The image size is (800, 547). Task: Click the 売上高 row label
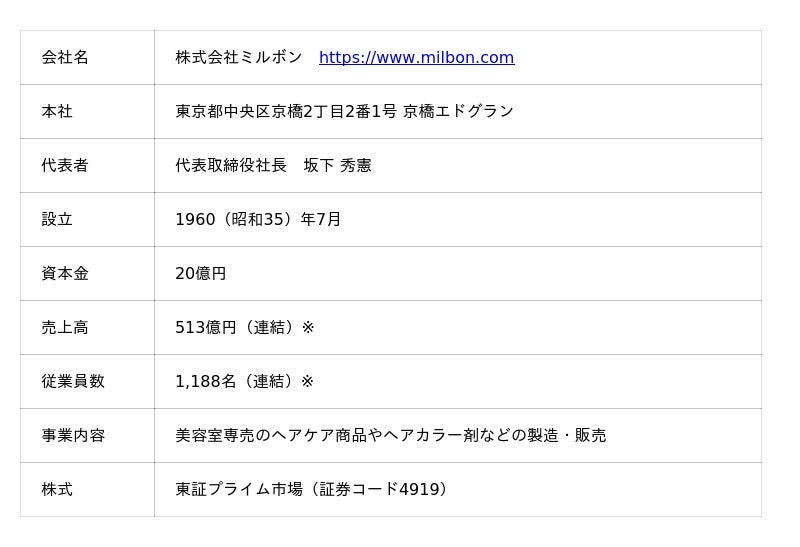[65, 328]
